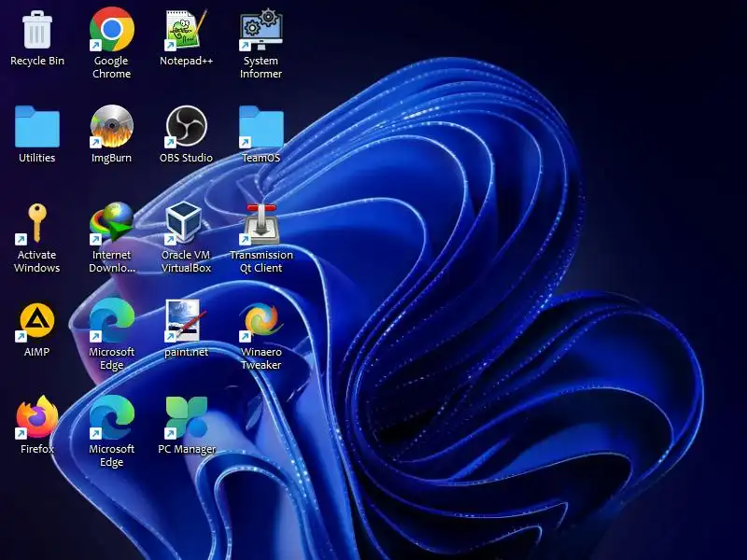747x560 pixels.
Task: Click the Activate Windows key icon
Action: (x=37, y=224)
